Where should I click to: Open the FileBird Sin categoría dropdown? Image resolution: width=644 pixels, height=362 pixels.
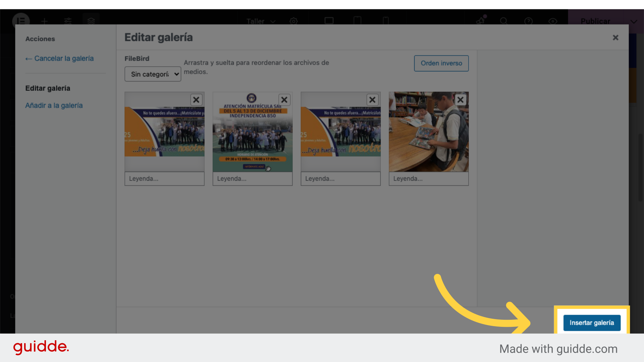pos(153,74)
